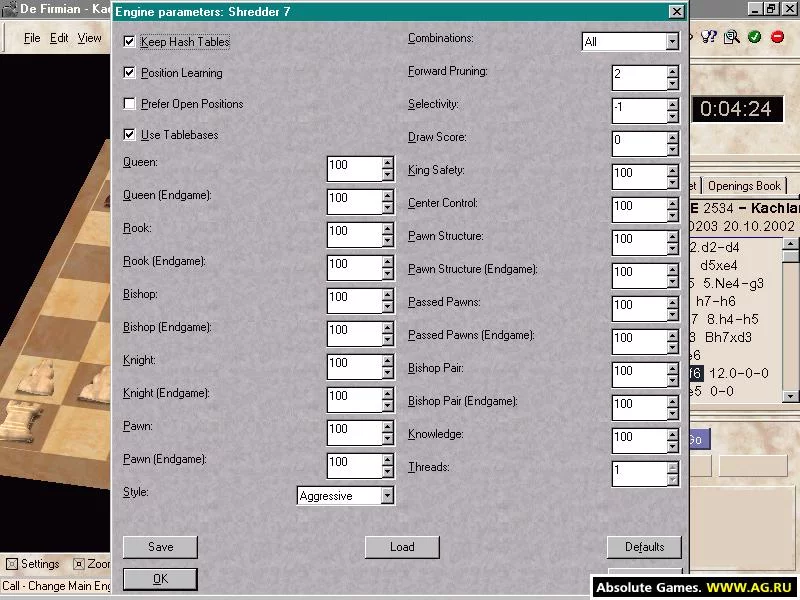Toggle Keep Hash Tables checkbox
Screen dimensions: 800x600
tap(129, 41)
